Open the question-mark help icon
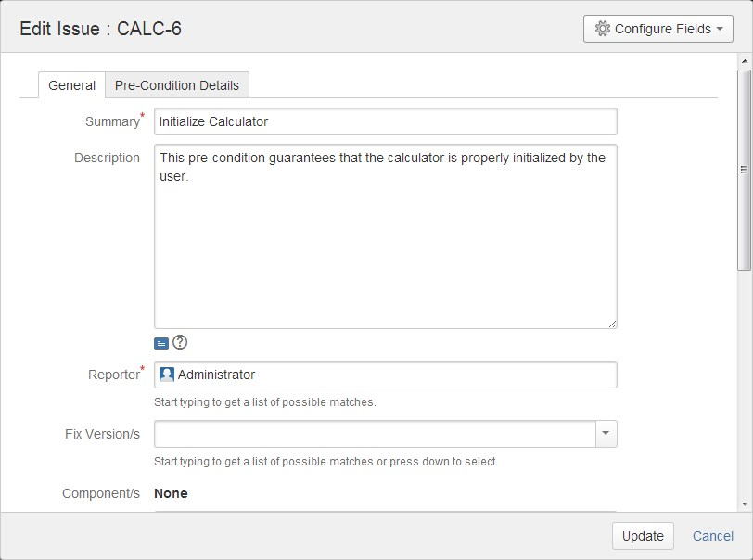 180,342
